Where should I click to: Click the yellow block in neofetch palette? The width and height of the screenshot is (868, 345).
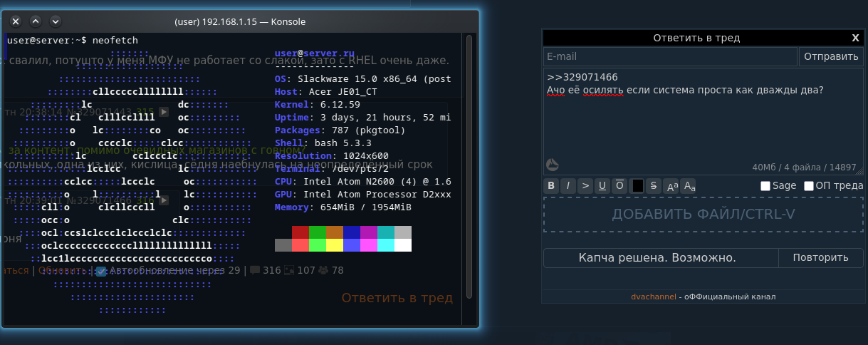335,245
